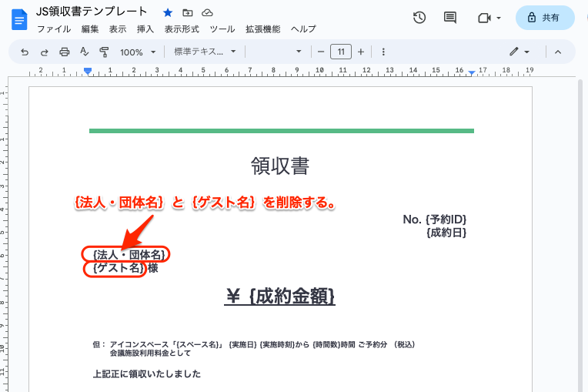Decrease font size with minus button
Screen dimensions: 588x392
(321, 52)
